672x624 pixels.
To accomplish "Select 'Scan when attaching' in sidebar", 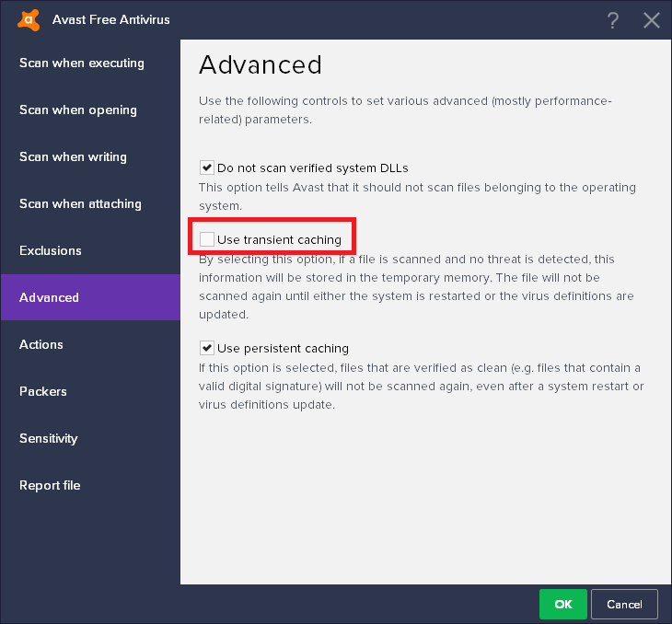I will 80,204.
